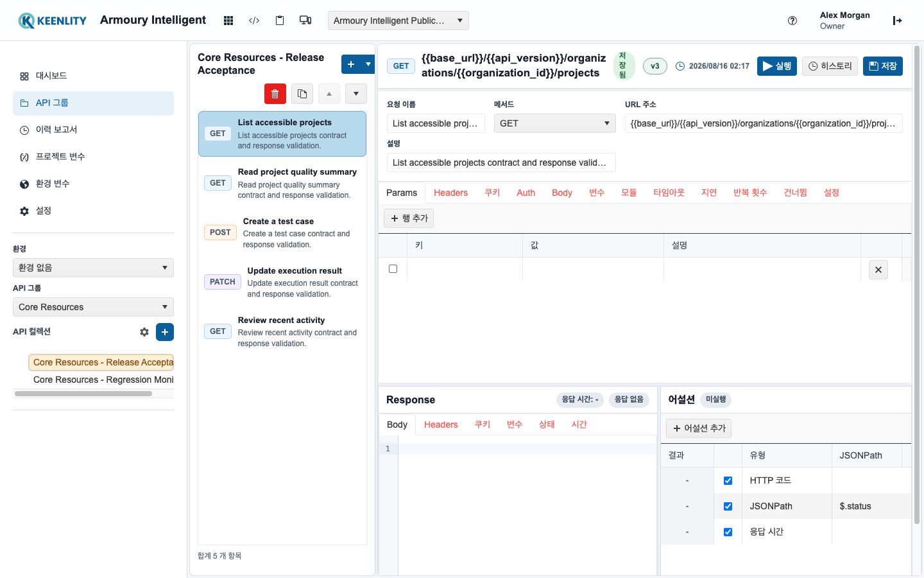Screen dimensions: 924x578
Task: Switch to the Auth tab
Action: pos(526,193)
